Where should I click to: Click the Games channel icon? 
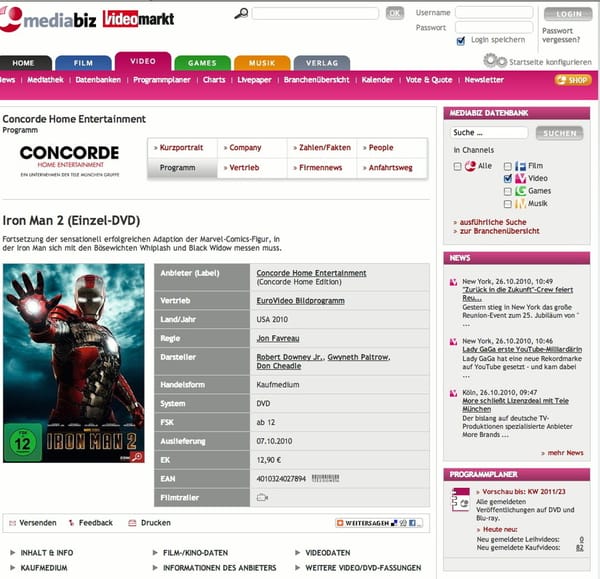tap(520, 191)
